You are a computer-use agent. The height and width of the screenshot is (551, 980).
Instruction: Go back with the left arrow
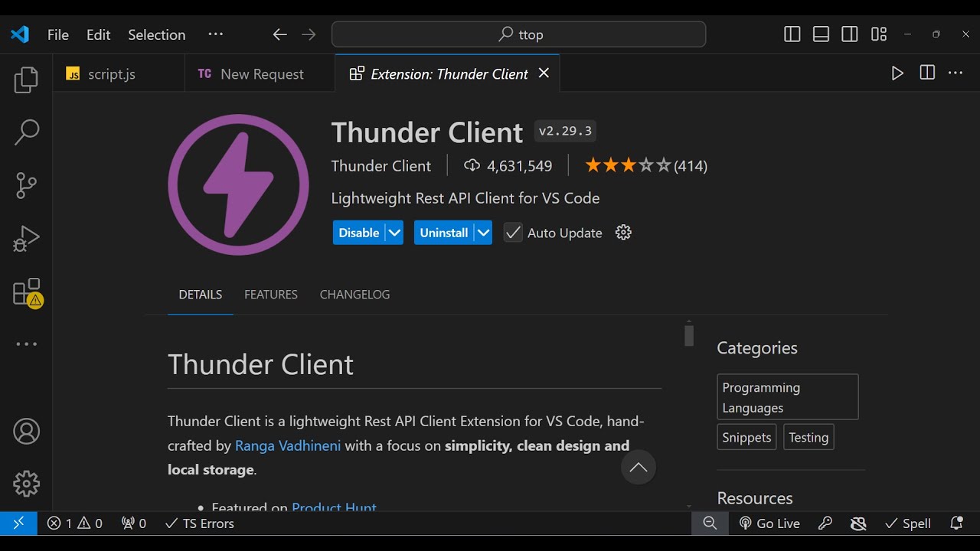pos(280,34)
